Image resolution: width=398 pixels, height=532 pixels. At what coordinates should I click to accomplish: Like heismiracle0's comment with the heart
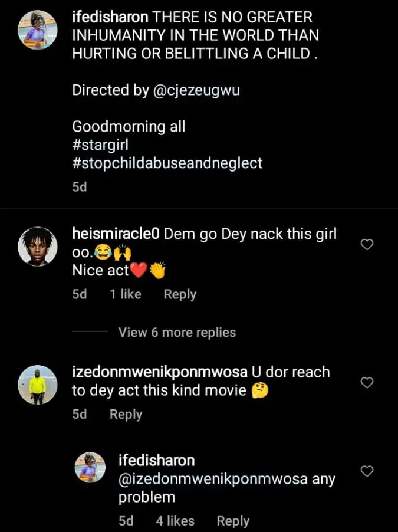click(x=367, y=245)
